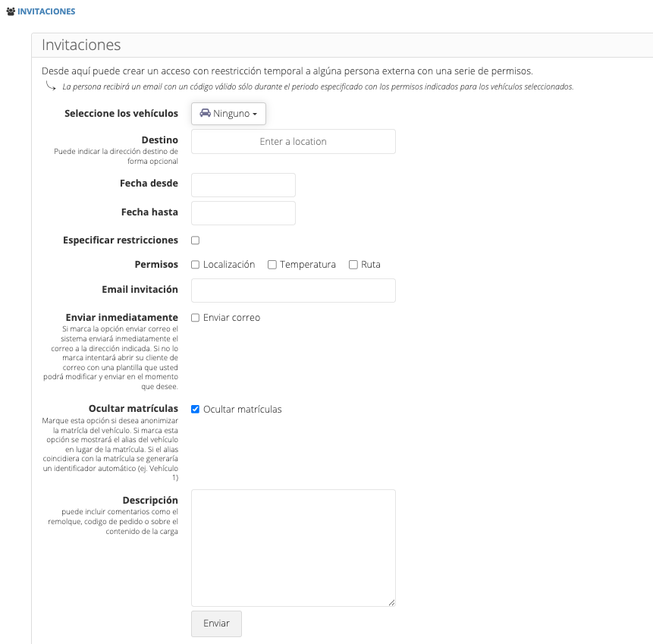The width and height of the screenshot is (653, 644).
Task: Focus the Email invitación input
Action: click(293, 291)
